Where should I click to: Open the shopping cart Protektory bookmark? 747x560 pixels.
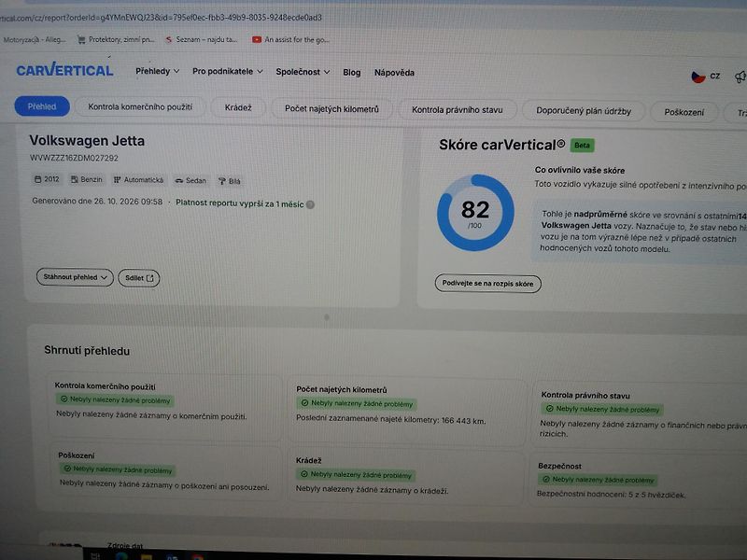pos(116,39)
